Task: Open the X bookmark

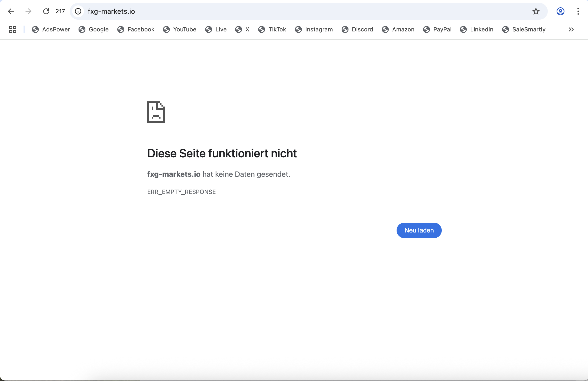Action: pyautogui.click(x=242, y=29)
